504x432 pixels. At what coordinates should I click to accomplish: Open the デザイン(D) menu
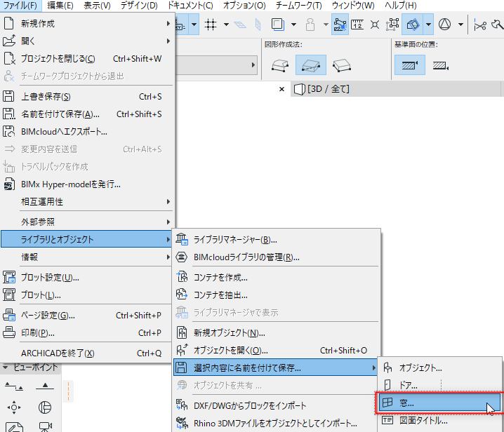[x=139, y=6]
